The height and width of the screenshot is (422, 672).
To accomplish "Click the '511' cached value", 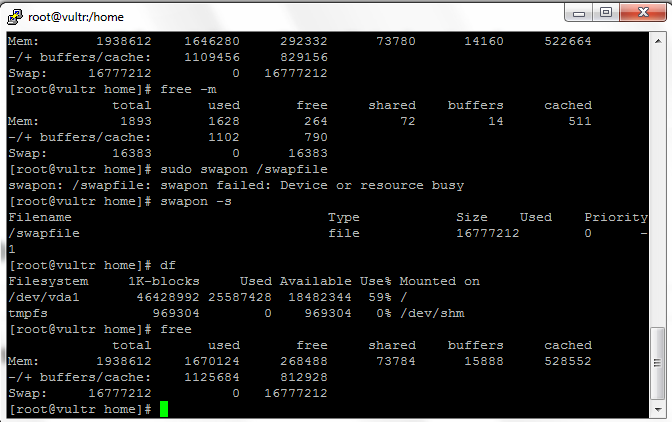I will pos(580,122).
